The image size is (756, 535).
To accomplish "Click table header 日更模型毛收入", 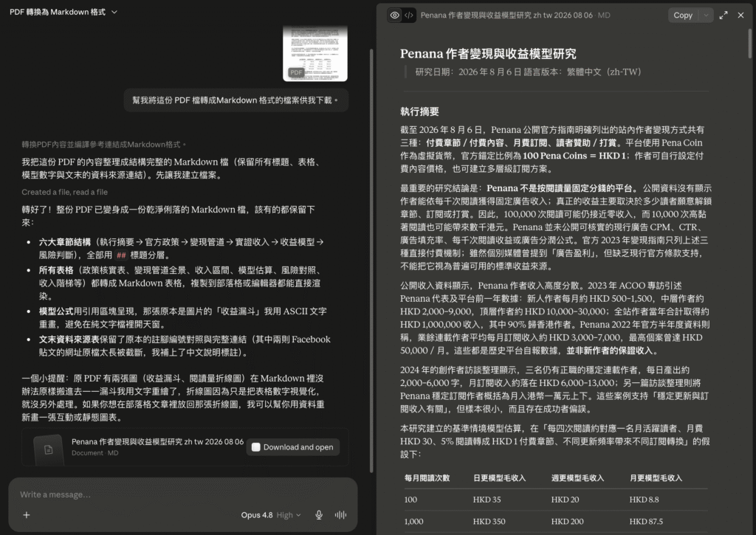I will point(499,478).
